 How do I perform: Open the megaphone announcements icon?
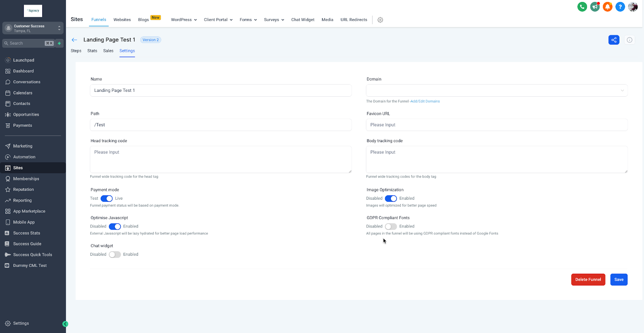point(595,7)
